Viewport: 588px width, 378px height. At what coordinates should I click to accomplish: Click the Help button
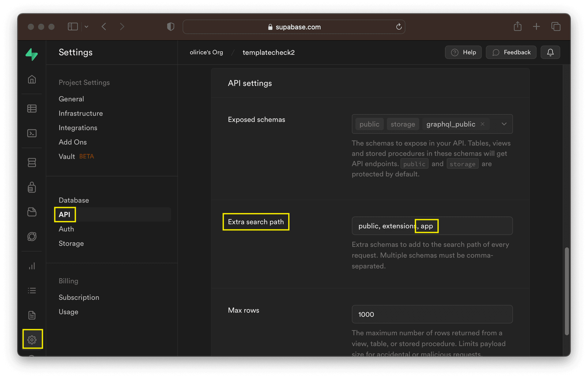tap(463, 52)
